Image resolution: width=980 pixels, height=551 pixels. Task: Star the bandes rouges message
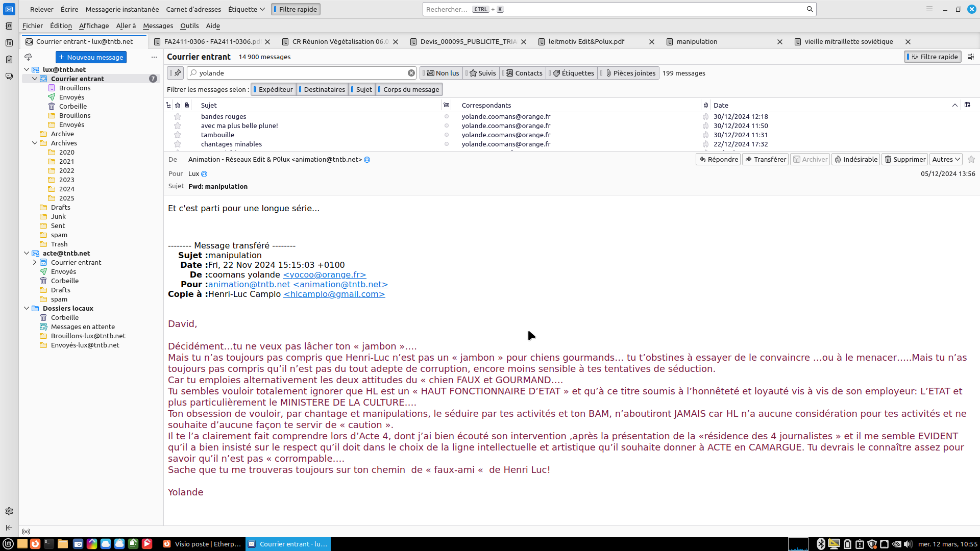178,116
